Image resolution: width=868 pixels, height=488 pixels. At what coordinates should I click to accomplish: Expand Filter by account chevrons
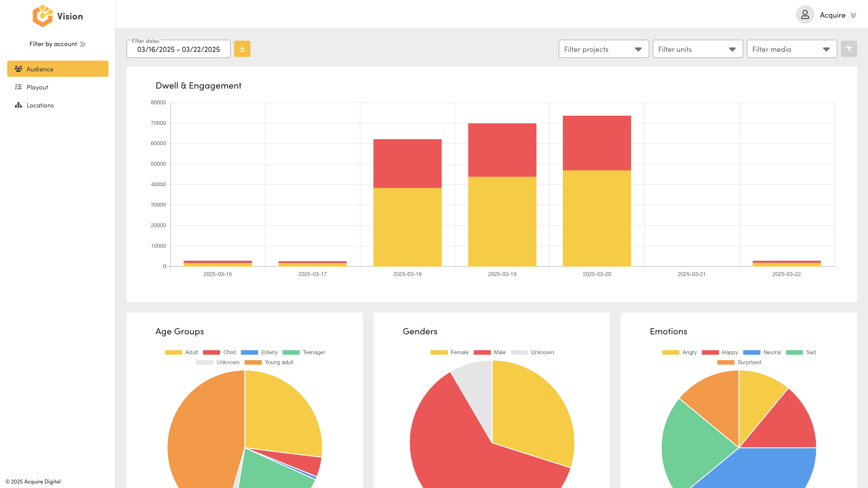pos(82,44)
